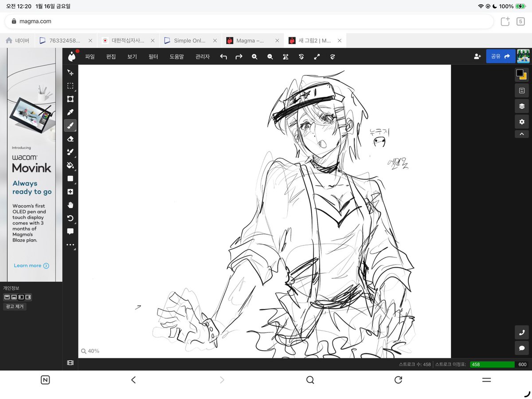Select the Rotate view tool
Viewport: 532px width, 399px height.
pos(70,218)
